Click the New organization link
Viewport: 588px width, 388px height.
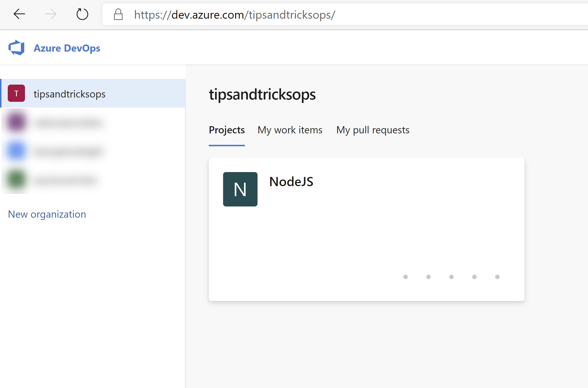(x=47, y=214)
